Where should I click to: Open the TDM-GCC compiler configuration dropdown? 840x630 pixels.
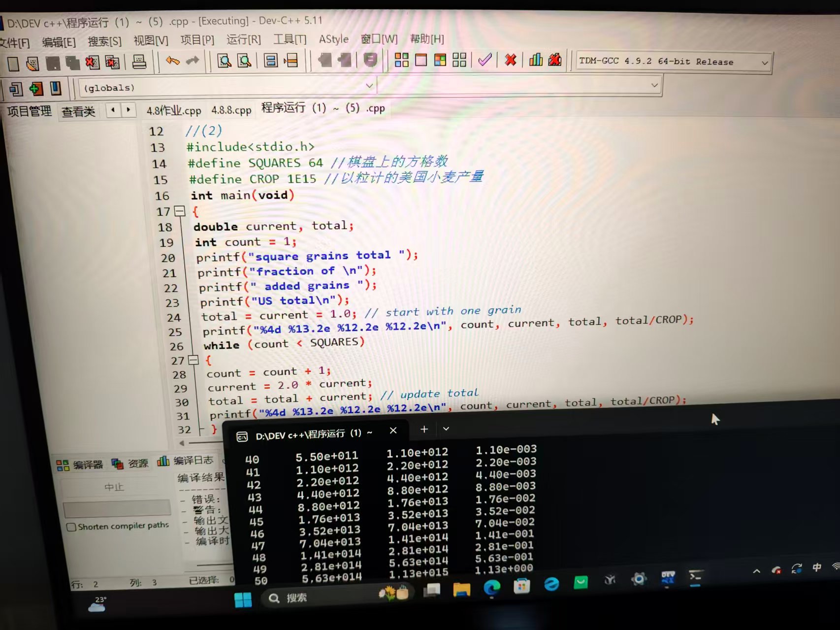click(764, 62)
